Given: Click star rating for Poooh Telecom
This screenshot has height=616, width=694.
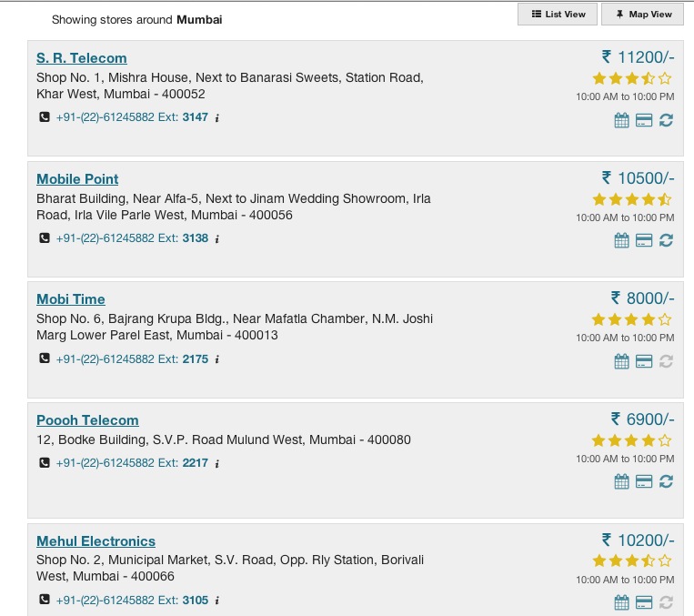Looking at the screenshot, I should (632, 440).
